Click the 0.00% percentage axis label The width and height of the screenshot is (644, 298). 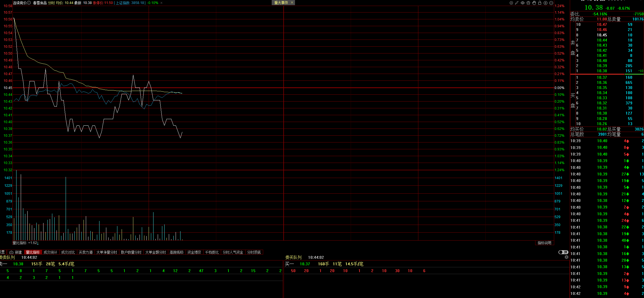(x=559, y=88)
